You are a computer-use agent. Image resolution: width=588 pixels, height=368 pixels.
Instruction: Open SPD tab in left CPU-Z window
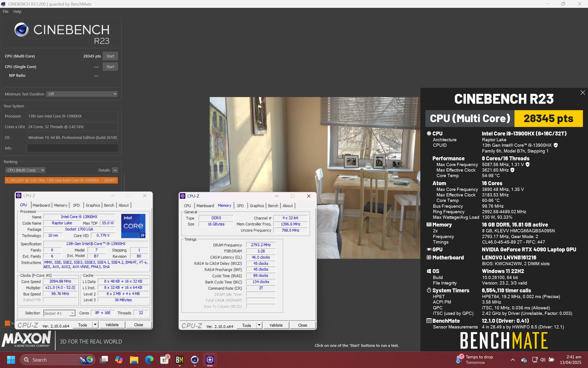(76, 205)
